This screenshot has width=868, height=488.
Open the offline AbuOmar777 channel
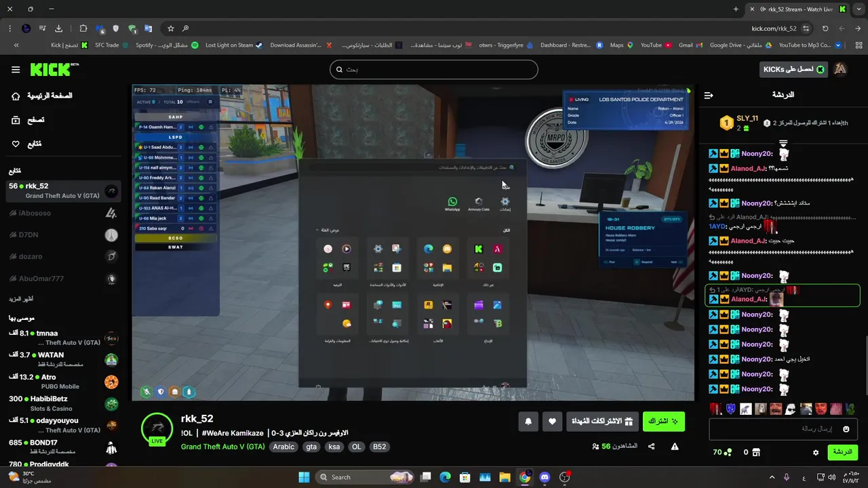(x=63, y=279)
